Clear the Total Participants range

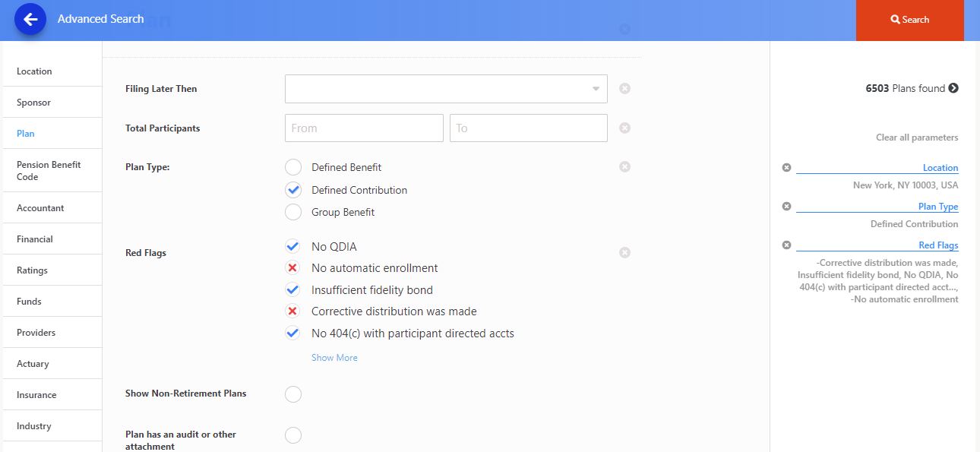624,128
